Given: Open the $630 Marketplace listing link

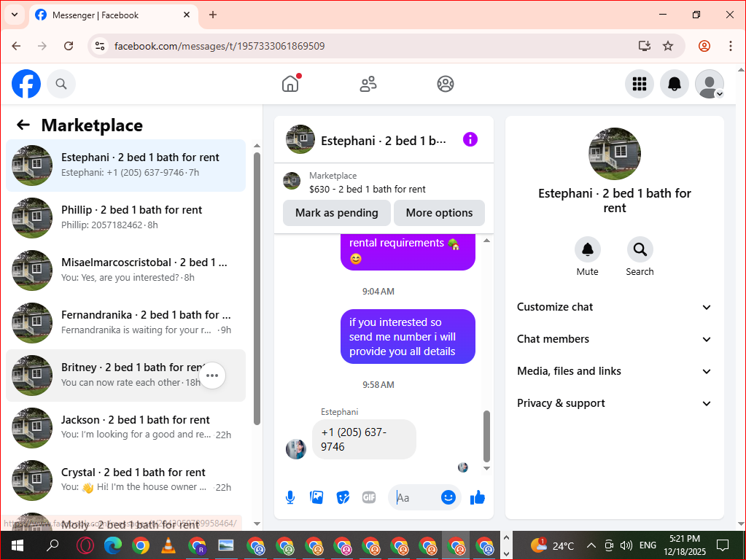Looking at the screenshot, I should 367,190.
